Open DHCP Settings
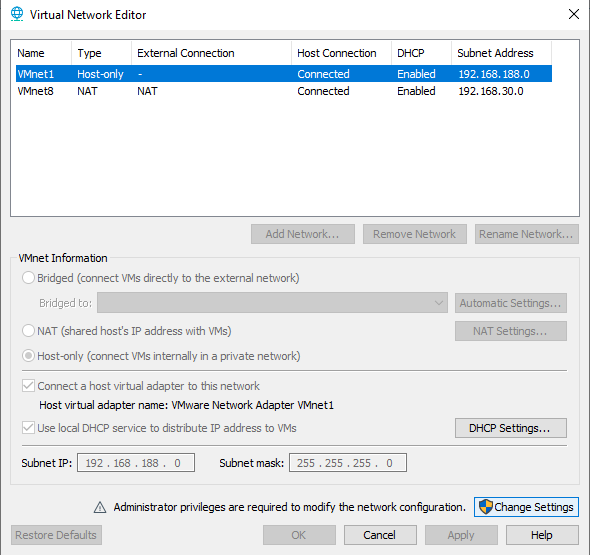 pos(511,428)
